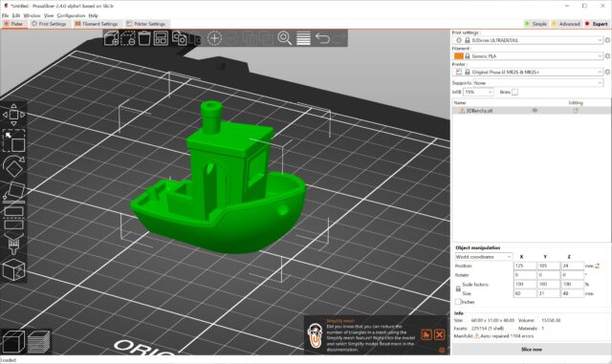Image resolution: width=612 pixels, height=364 pixels.
Task: Switch to 3D editor view cube
Action: (13, 342)
